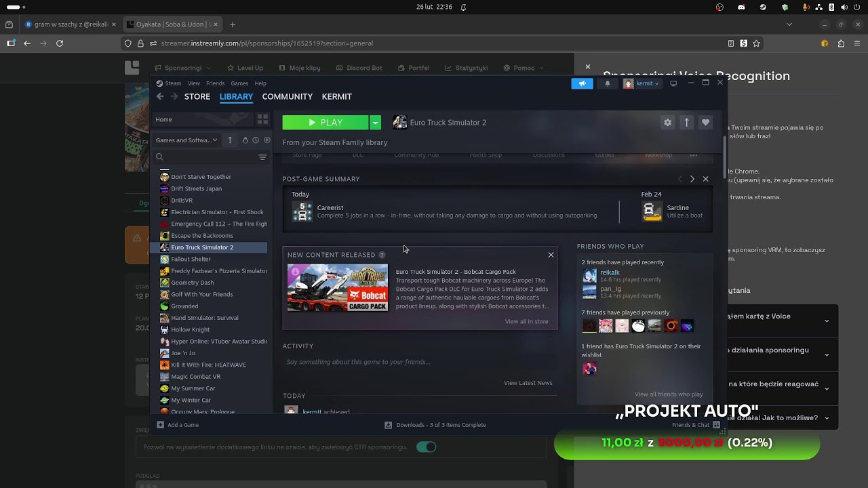Open Steam announcements megaphone button

(x=582, y=83)
